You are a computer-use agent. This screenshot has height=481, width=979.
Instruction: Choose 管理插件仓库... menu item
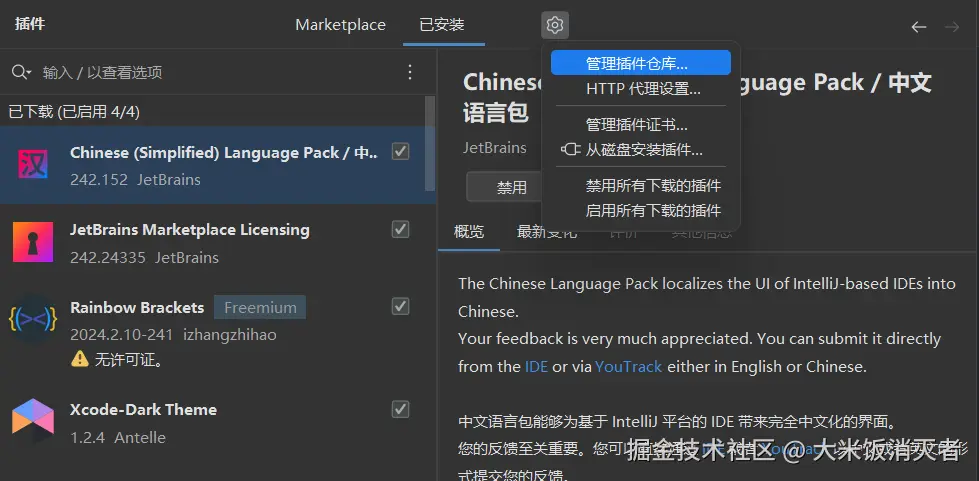(x=641, y=62)
